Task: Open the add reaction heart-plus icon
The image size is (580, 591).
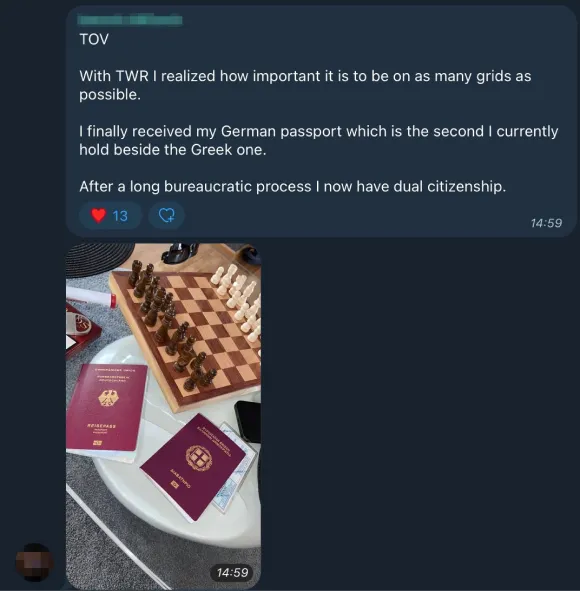Action: pos(166,215)
